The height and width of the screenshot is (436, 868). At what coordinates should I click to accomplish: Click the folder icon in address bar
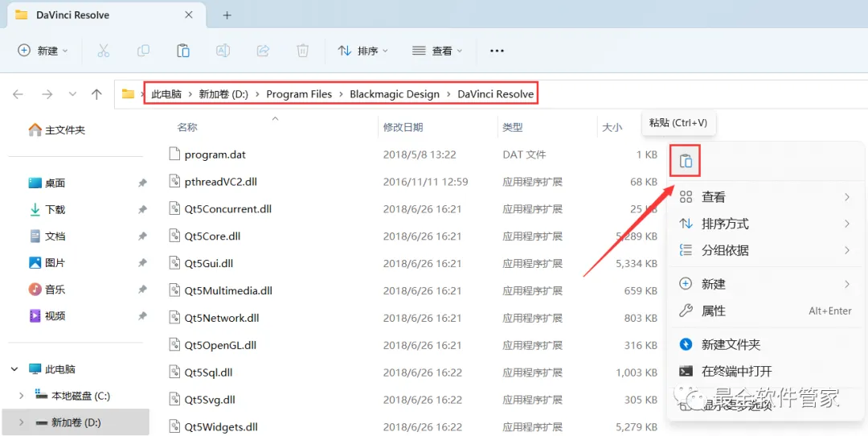[129, 93]
